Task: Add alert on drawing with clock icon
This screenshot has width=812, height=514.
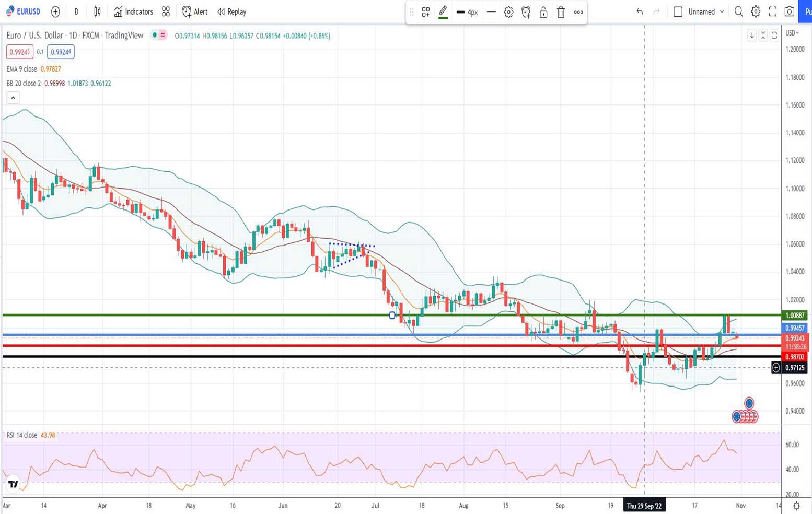Action: pyautogui.click(x=526, y=12)
